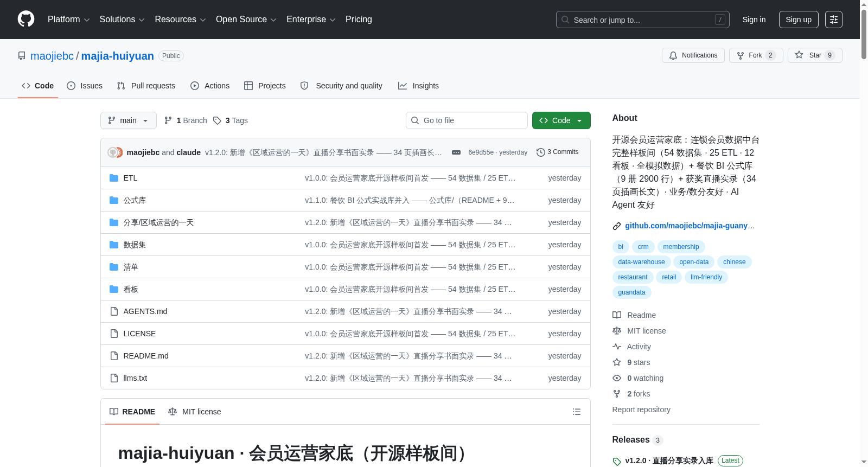Screen dimensions: 868x467
Task: Click the commit author avatars
Action: tap(115, 152)
